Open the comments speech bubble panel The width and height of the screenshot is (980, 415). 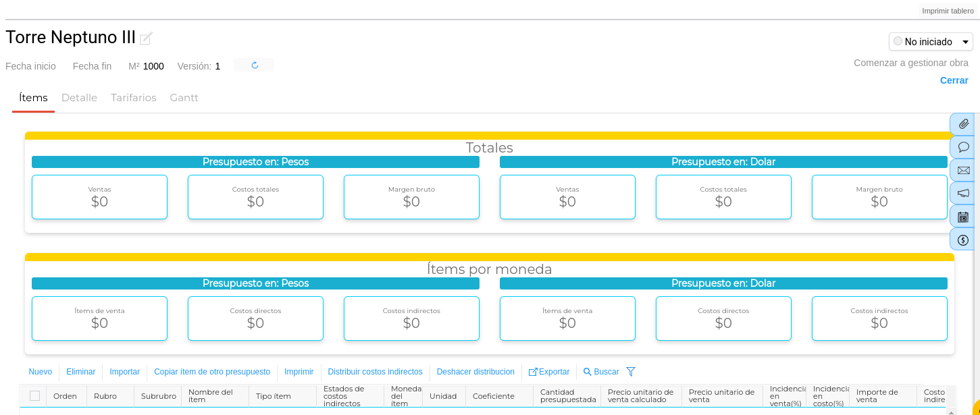pyautogui.click(x=963, y=147)
